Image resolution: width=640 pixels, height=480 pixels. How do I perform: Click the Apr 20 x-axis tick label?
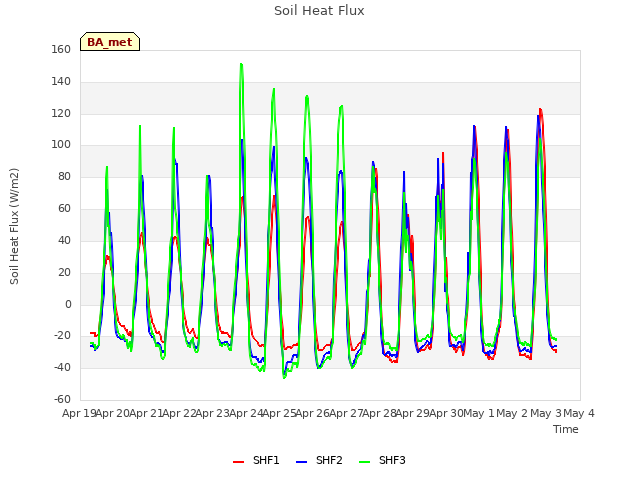coord(112,413)
